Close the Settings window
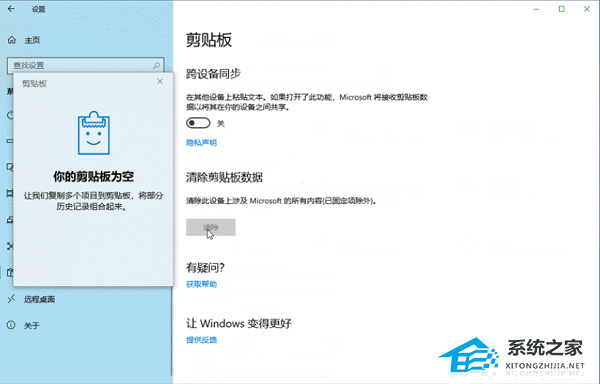 587,9
